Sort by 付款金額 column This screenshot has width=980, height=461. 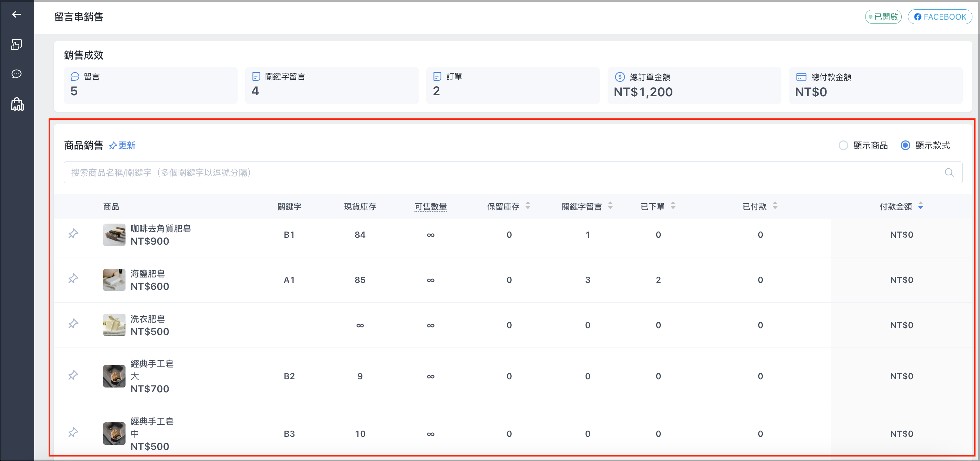(921, 206)
